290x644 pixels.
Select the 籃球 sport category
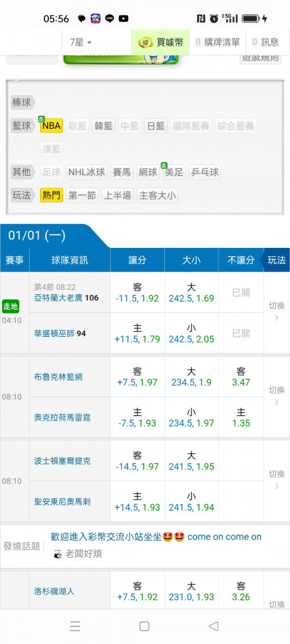pyautogui.click(x=22, y=126)
